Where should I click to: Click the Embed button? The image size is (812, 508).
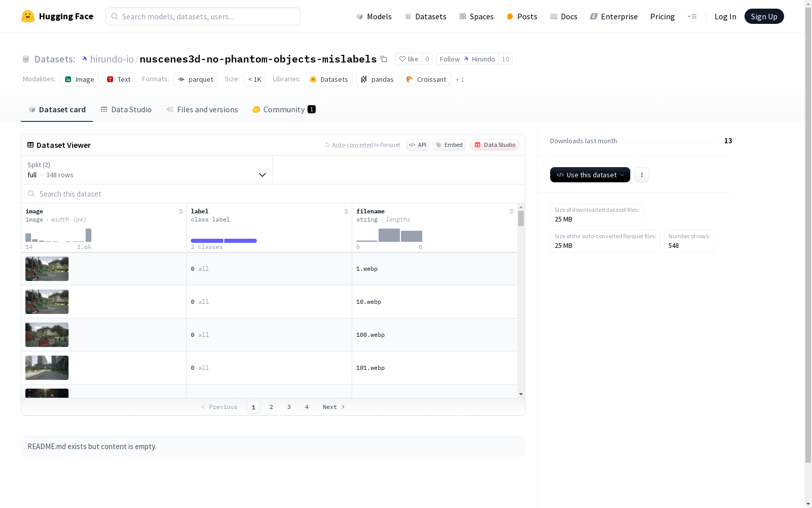[x=449, y=145]
